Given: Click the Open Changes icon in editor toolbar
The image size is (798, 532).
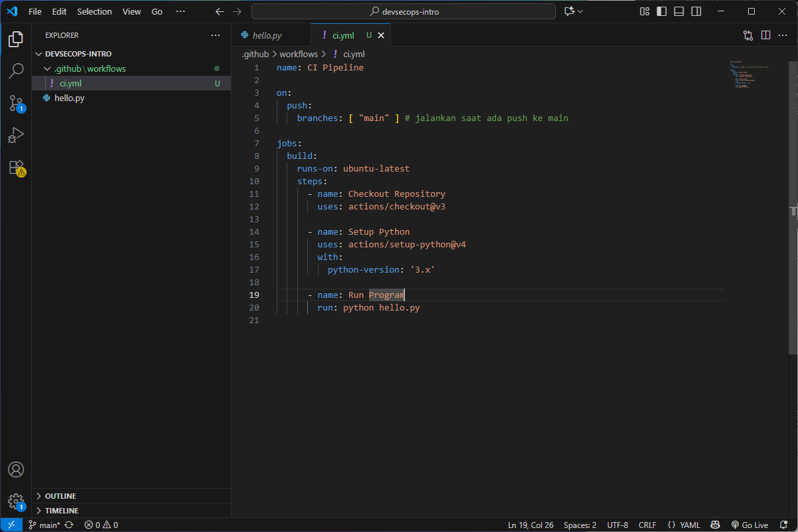Looking at the screenshot, I should [748, 35].
